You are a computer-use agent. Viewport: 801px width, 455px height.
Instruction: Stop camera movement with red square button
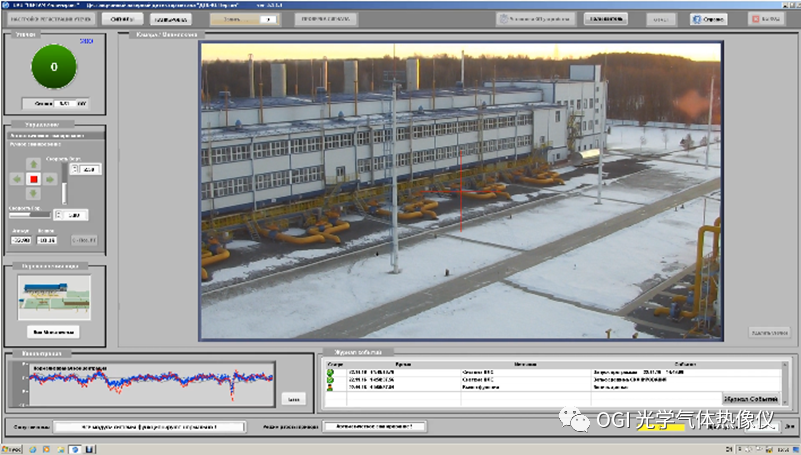click(x=34, y=179)
